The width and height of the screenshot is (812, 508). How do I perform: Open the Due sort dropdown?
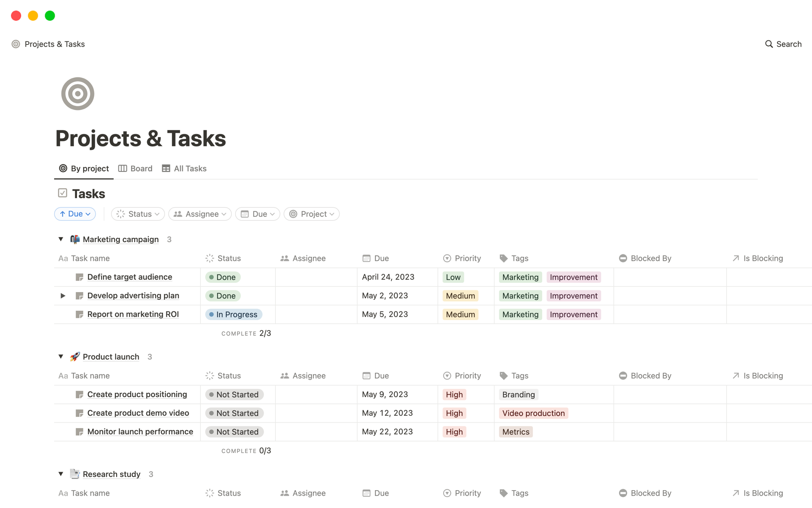coord(75,214)
